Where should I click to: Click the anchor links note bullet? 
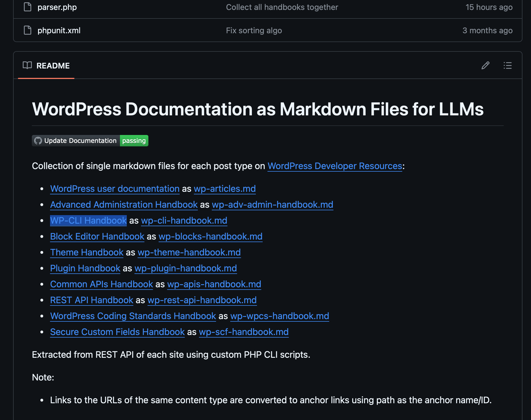[x=271, y=400]
